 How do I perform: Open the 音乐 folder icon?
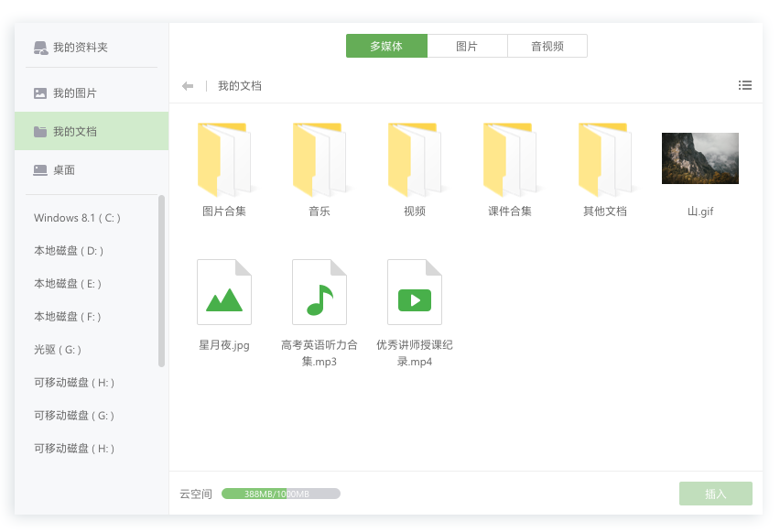coord(319,160)
